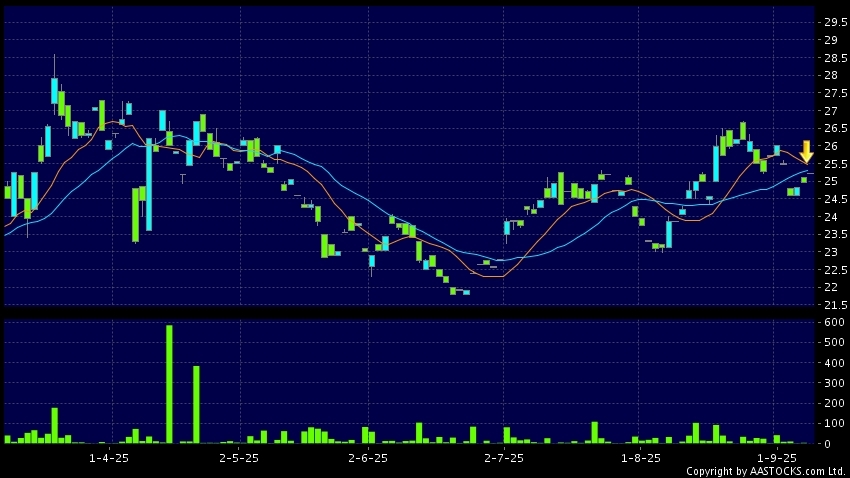This screenshot has height=478, width=850.
Task: Click the 22.5 price axis label
Action: 835,270
